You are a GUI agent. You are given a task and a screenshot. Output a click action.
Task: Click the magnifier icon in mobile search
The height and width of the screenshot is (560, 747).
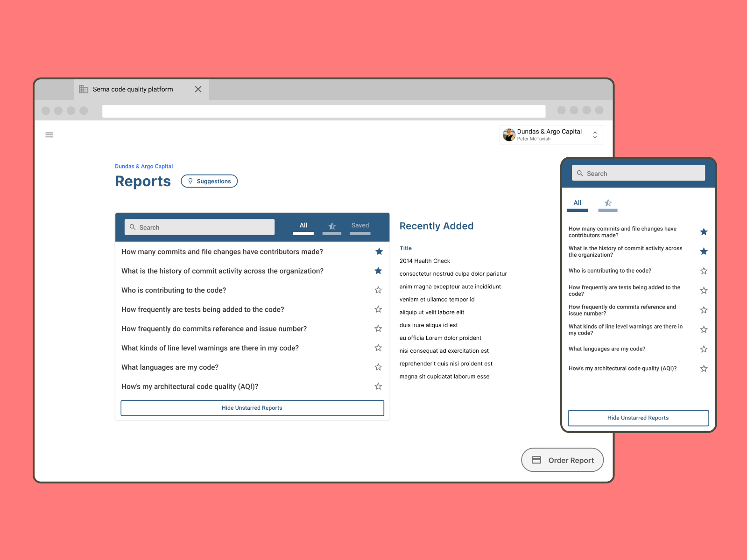pos(580,173)
